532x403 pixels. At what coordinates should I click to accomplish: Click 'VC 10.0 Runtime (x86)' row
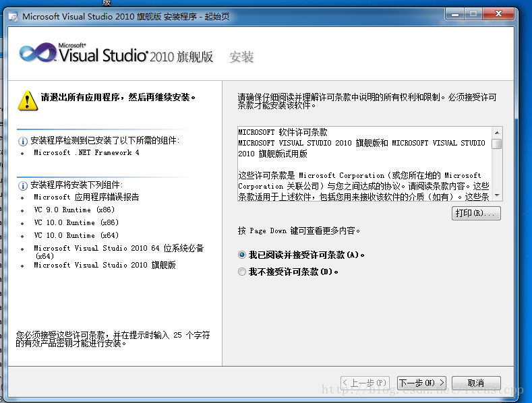(76, 222)
